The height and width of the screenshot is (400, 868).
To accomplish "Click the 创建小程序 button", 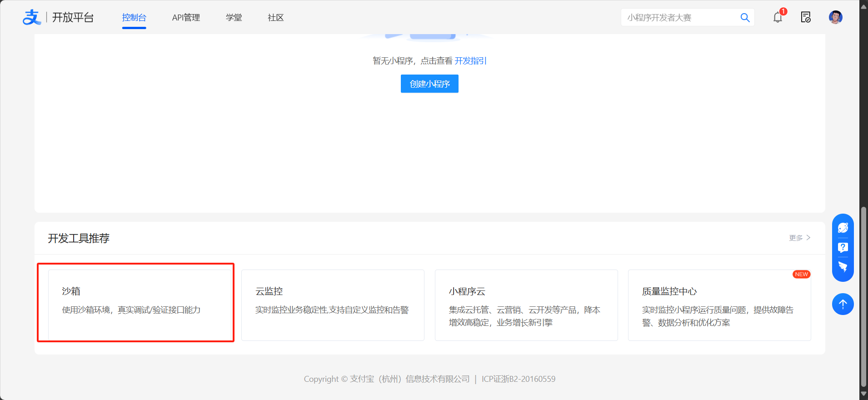I will (429, 84).
